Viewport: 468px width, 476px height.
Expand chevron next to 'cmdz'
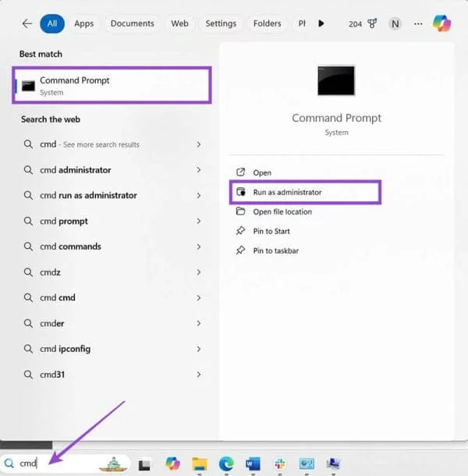point(199,272)
